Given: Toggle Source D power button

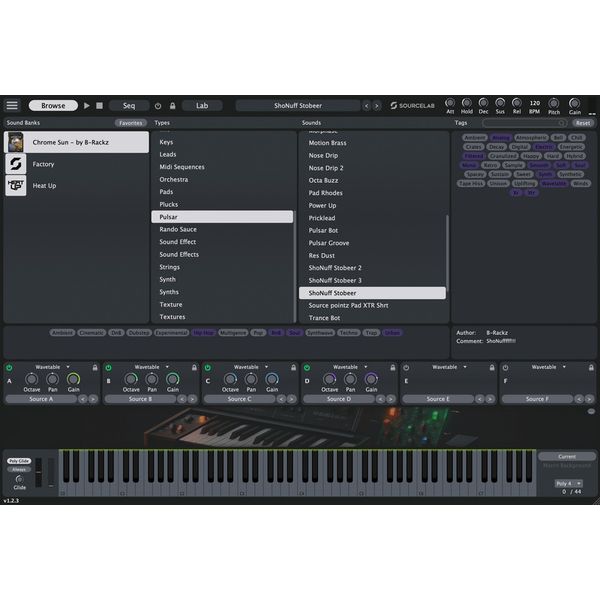Looking at the screenshot, I should click(x=307, y=368).
